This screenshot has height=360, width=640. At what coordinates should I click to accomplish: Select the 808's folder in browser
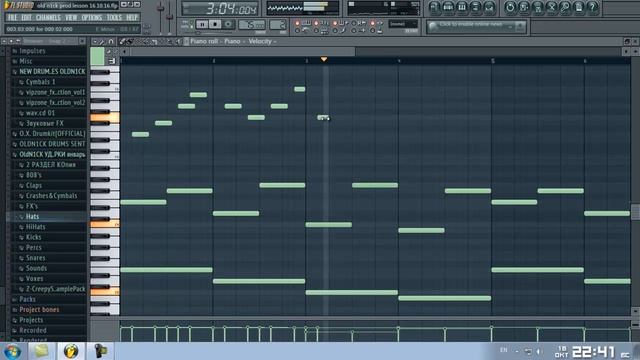pyautogui.click(x=33, y=175)
